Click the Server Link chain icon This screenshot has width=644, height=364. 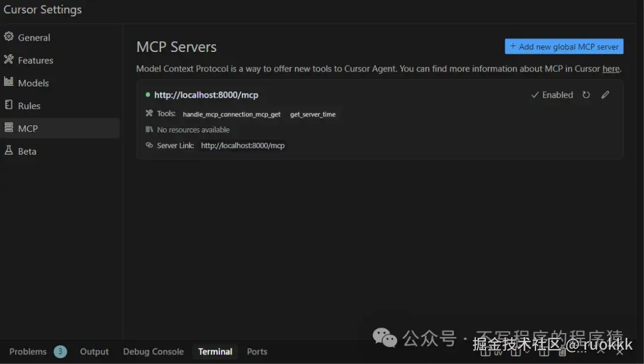tap(149, 145)
